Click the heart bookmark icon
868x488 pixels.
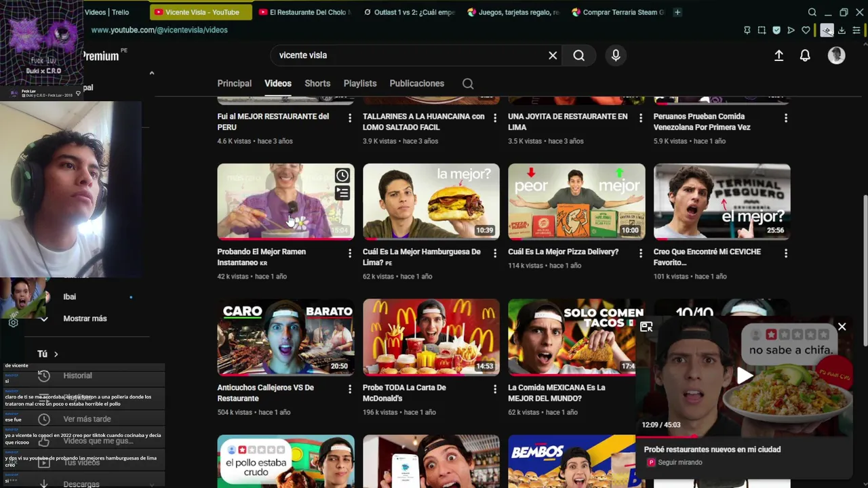click(806, 30)
